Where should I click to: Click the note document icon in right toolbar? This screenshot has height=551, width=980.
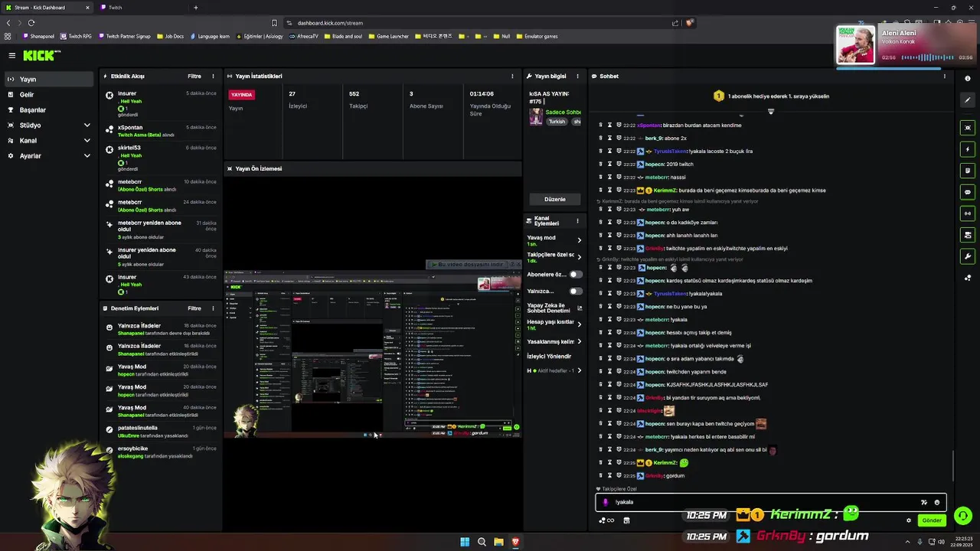(x=968, y=171)
